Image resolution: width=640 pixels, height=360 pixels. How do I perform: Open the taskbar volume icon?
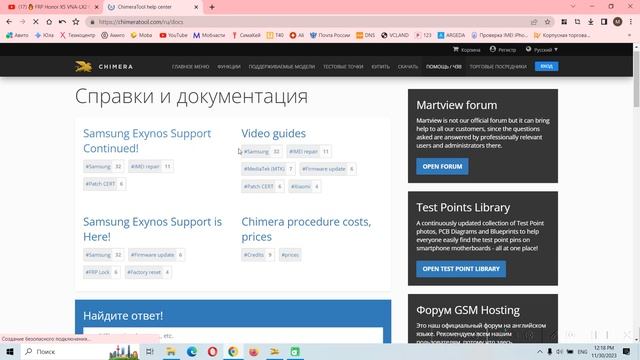point(560,351)
